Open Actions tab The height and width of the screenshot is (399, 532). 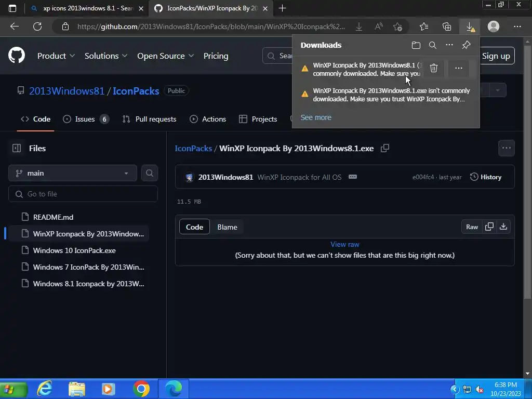pos(208,119)
